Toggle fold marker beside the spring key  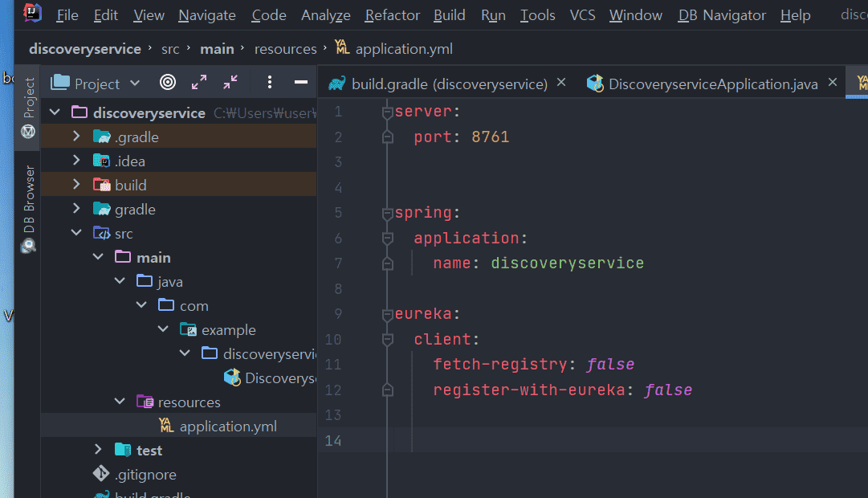click(388, 214)
